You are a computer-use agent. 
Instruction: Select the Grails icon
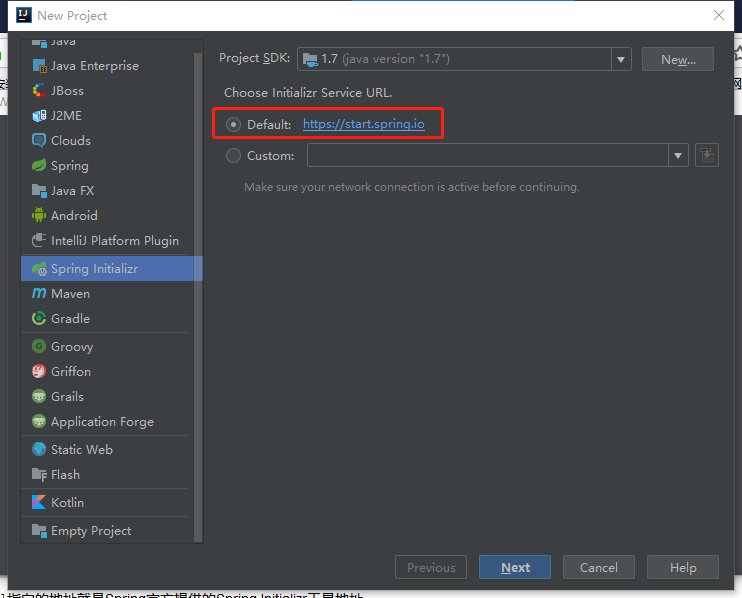coord(39,396)
